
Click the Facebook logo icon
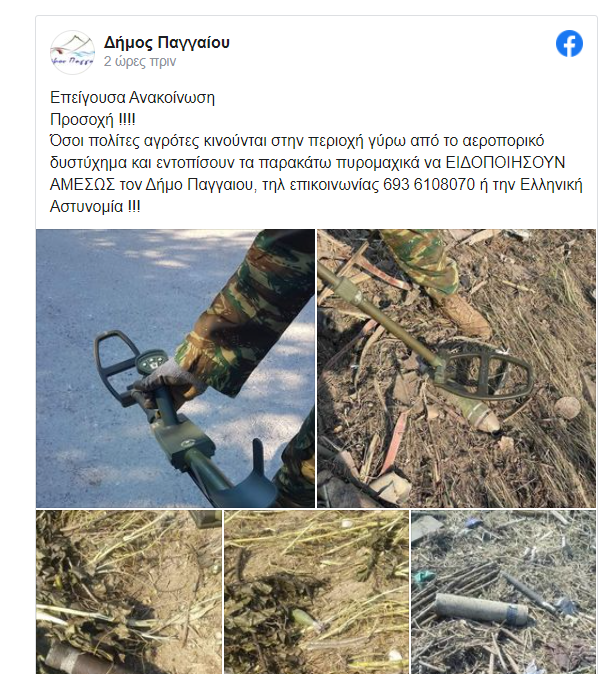[569, 43]
